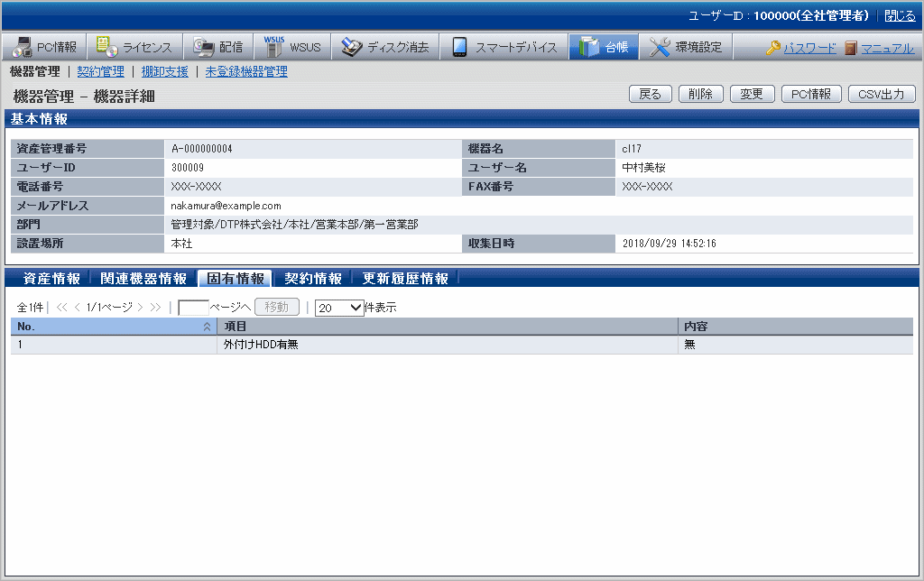
Task: Click the 全1件 record count text
Action: (x=30, y=307)
